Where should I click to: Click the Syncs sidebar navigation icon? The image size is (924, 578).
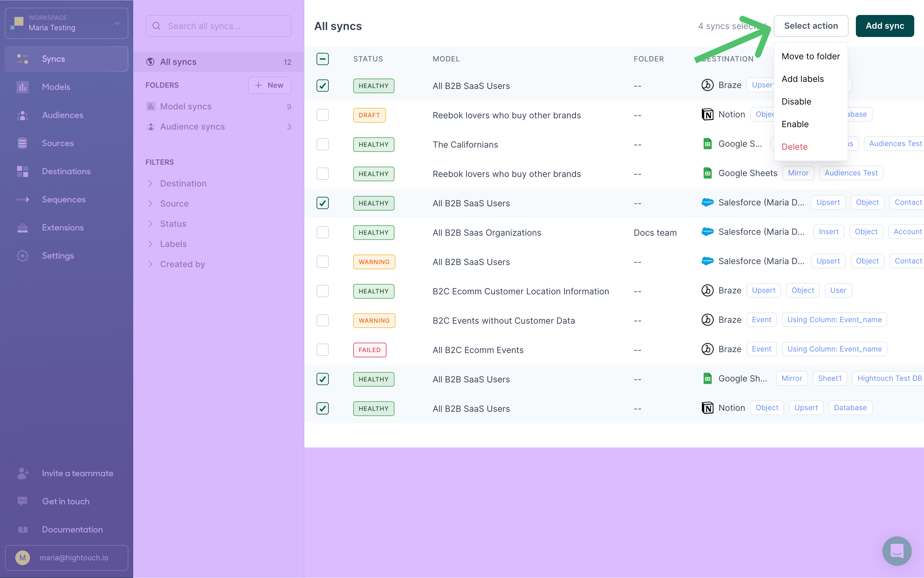click(x=22, y=59)
